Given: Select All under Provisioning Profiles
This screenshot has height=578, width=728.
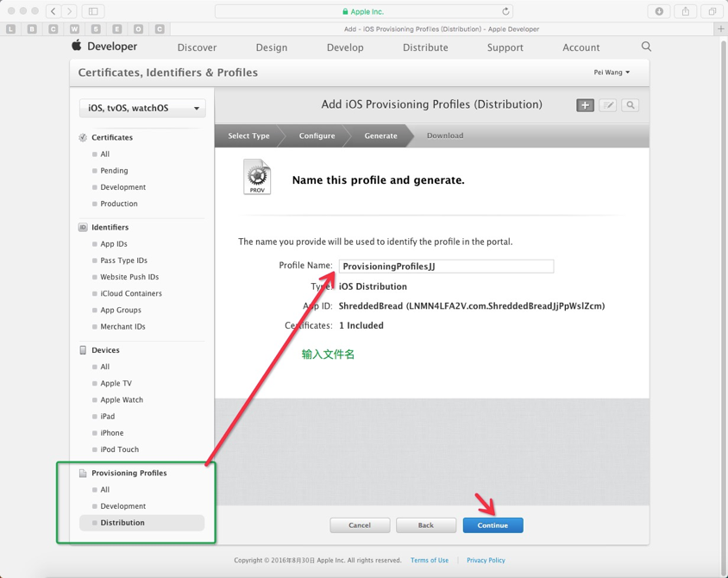Looking at the screenshot, I should click(105, 489).
